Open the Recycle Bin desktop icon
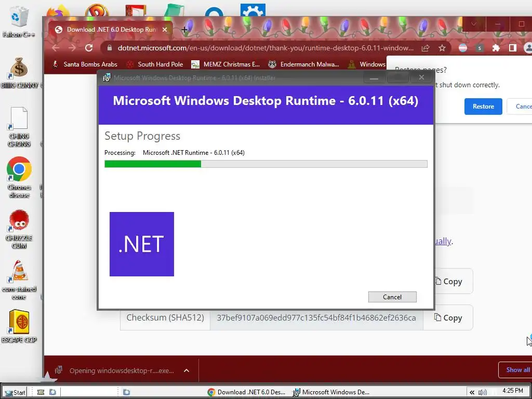The height and width of the screenshot is (399, 532). (x=19, y=22)
